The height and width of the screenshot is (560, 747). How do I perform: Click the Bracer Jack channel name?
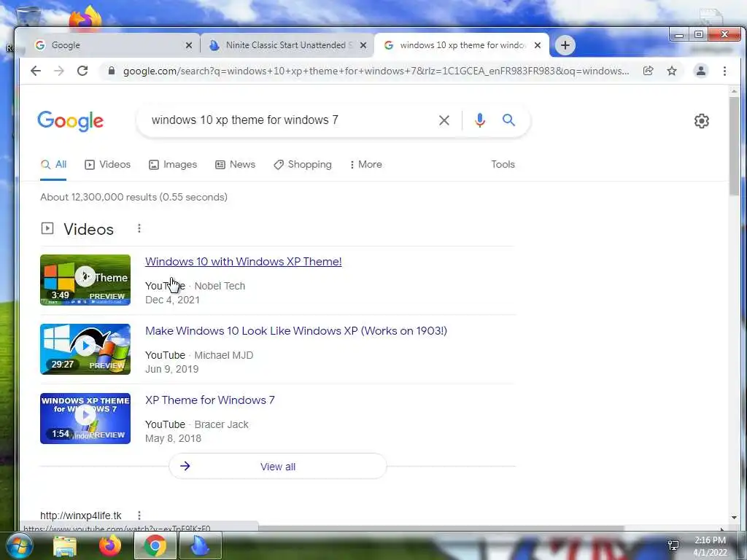[222, 424]
